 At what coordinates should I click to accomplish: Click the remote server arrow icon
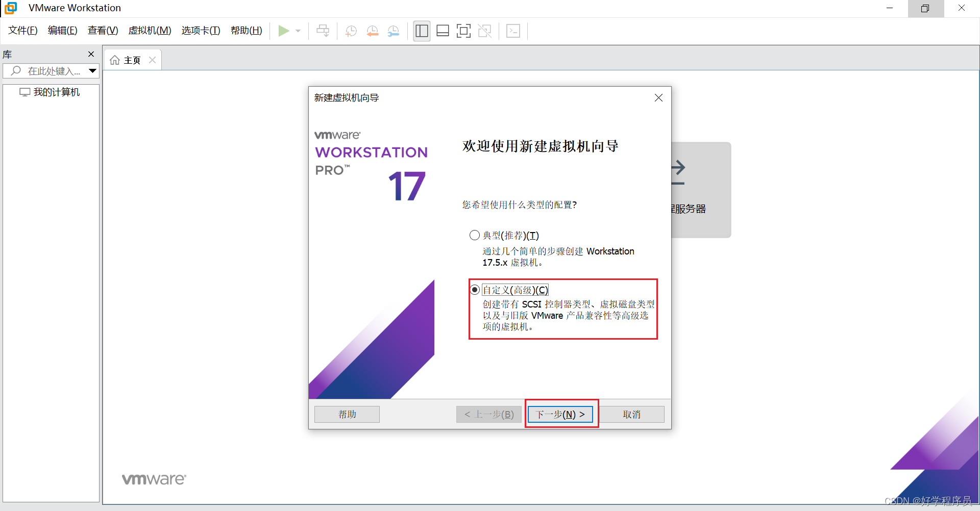[678, 173]
